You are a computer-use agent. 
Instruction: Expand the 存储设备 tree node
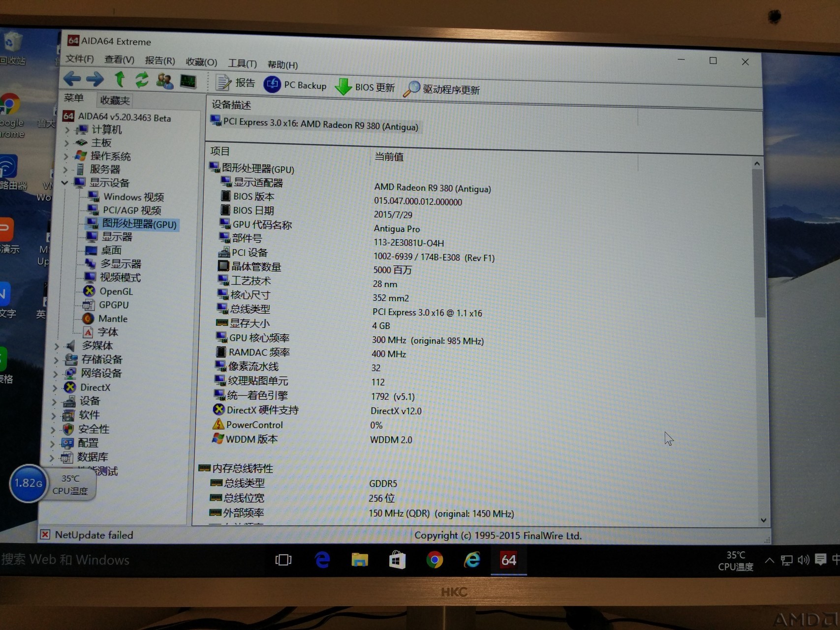pyautogui.click(x=55, y=360)
